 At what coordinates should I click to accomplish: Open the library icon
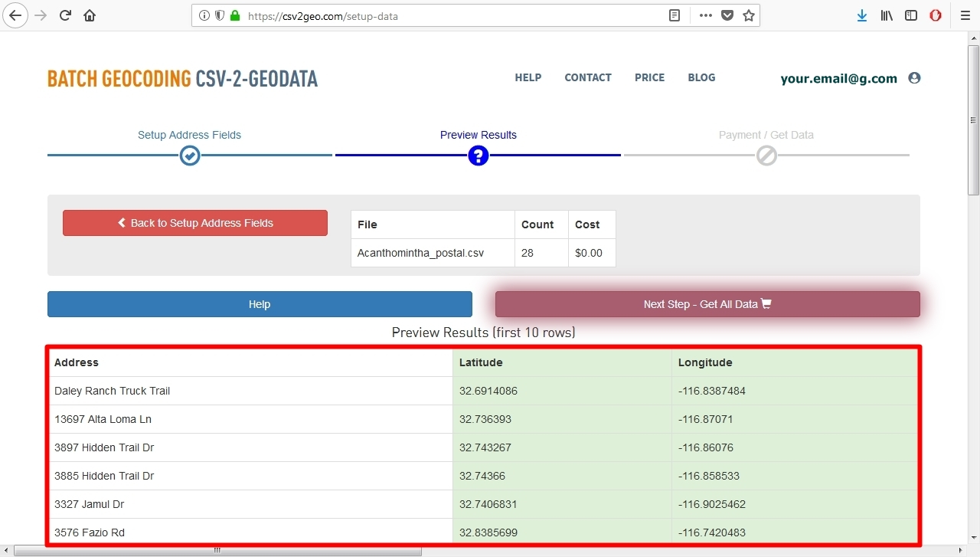[x=887, y=15]
